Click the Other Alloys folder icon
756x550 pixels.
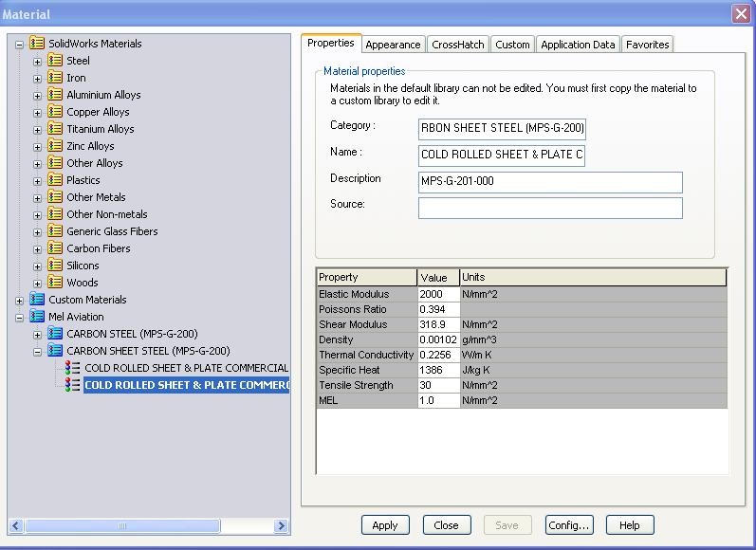pyautogui.click(x=55, y=163)
